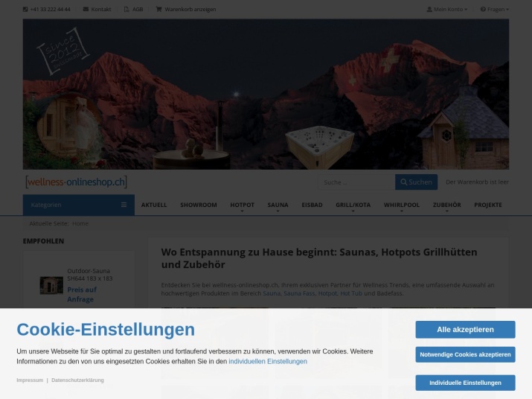
Task: Click the hamburger icon in Kategorien bar
Action: pyautogui.click(x=124, y=205)
